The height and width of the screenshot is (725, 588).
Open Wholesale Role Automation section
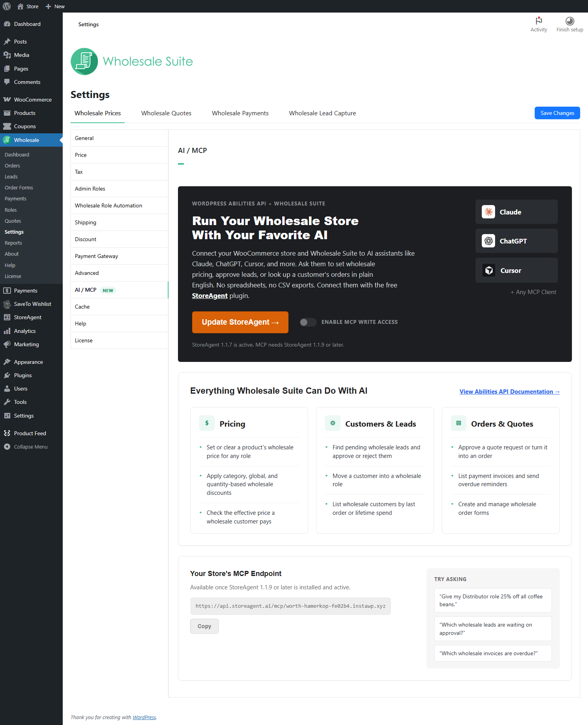[x=119, y=205]
